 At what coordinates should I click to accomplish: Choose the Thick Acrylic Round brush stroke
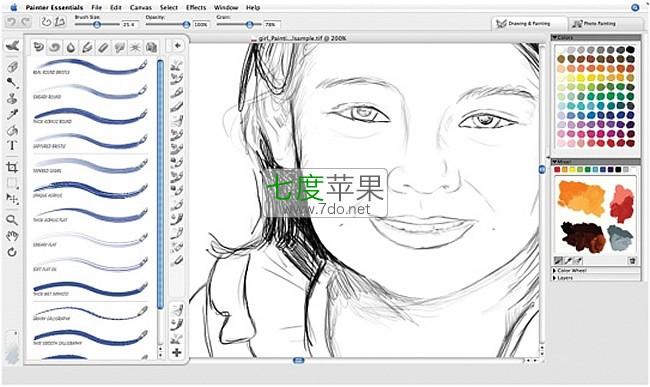click(90, 116)
